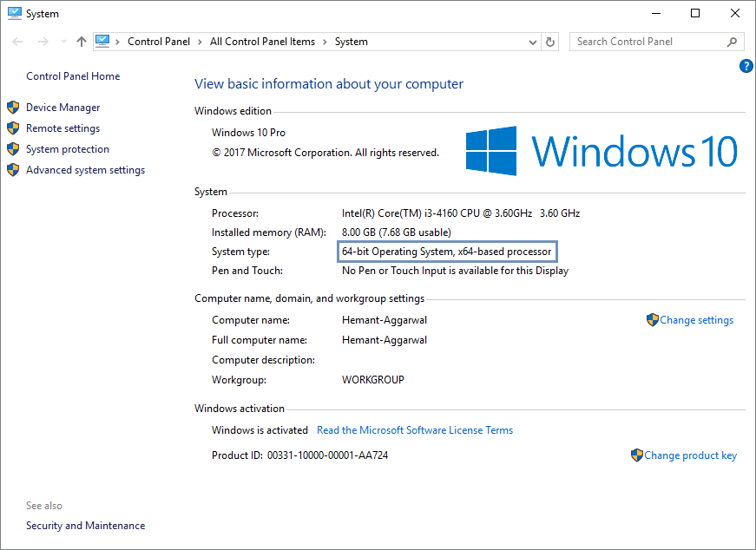Viewport: 756px width, 550px height.
Task: Click the shield icon beside Change product key
Action: (637, 455)
